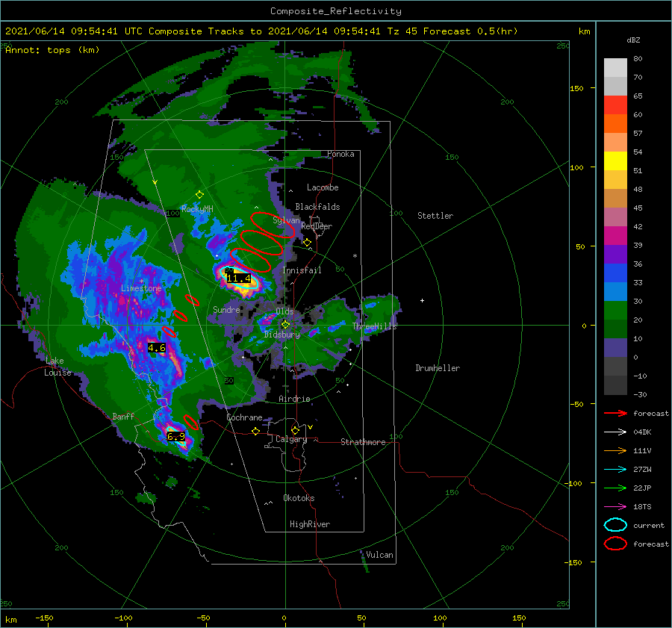The width and height of the screenshot is (672, 628).
Task: Click the Drumheller town label
Action: click(438, 368)
